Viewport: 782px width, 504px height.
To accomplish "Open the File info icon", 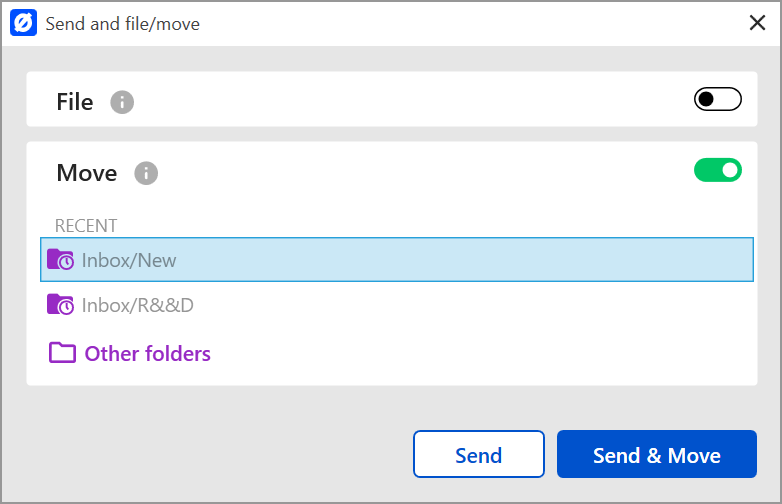I will pyautogui.click(x=122, y=102).
